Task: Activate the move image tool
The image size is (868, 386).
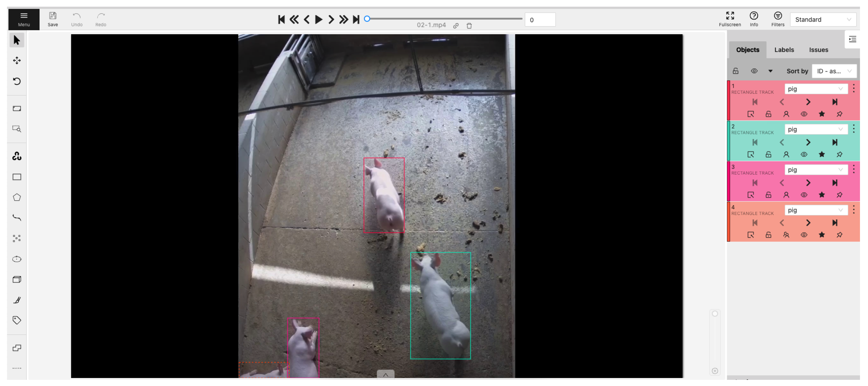Action: (x=17, y=61)
